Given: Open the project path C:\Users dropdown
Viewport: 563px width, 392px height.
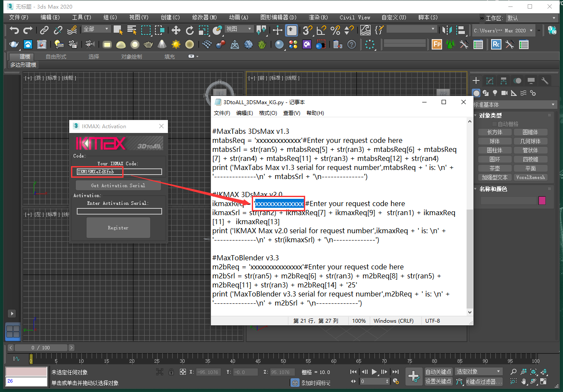Looking at the screenshot, I should [503, 31].
